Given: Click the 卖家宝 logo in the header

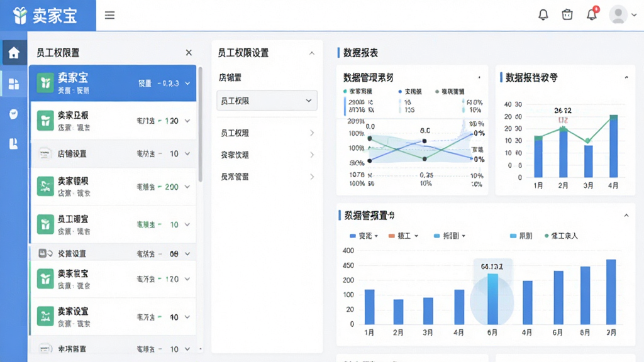Looking at the screenshot, I should pos(45,16).
